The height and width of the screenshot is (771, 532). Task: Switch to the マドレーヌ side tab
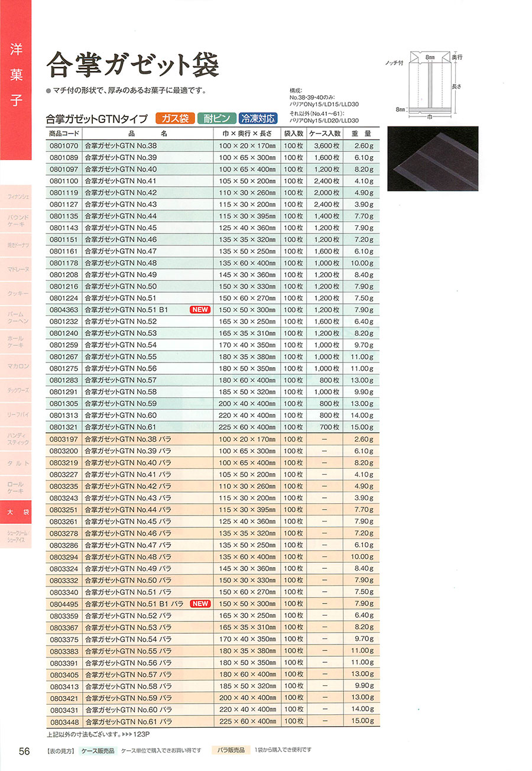pyautogui.click(x=15, y=268)
